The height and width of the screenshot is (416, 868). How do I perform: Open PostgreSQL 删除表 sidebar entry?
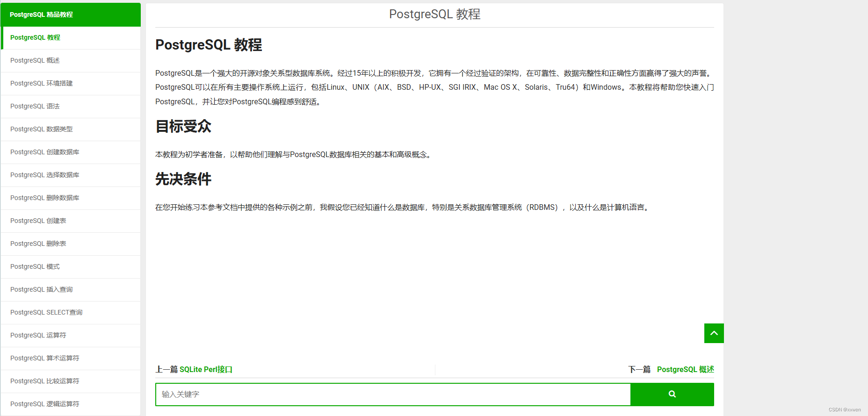point(71,244)
